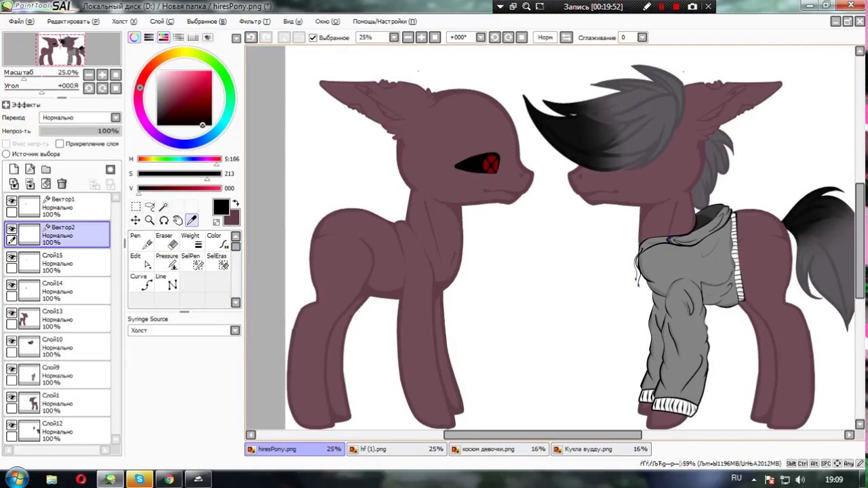Click the Hue slider bar
Screen dimensions: 868x488
pos(179,159)
